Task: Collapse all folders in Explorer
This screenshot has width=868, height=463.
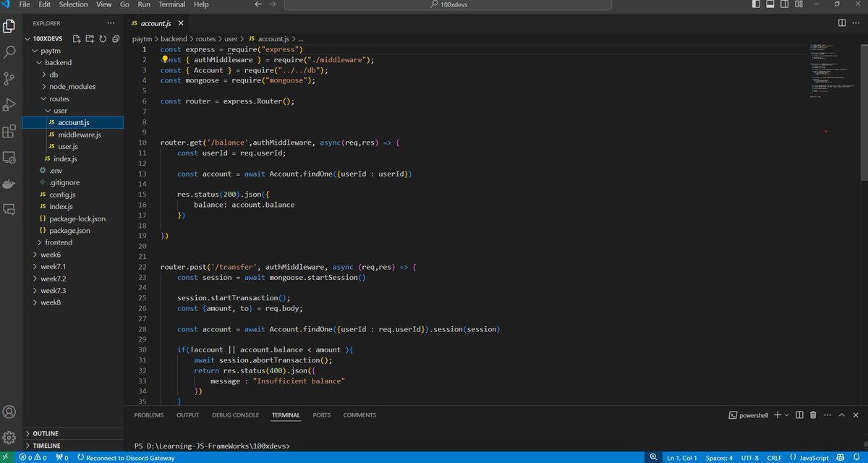Action: click(x=114, y=38)
